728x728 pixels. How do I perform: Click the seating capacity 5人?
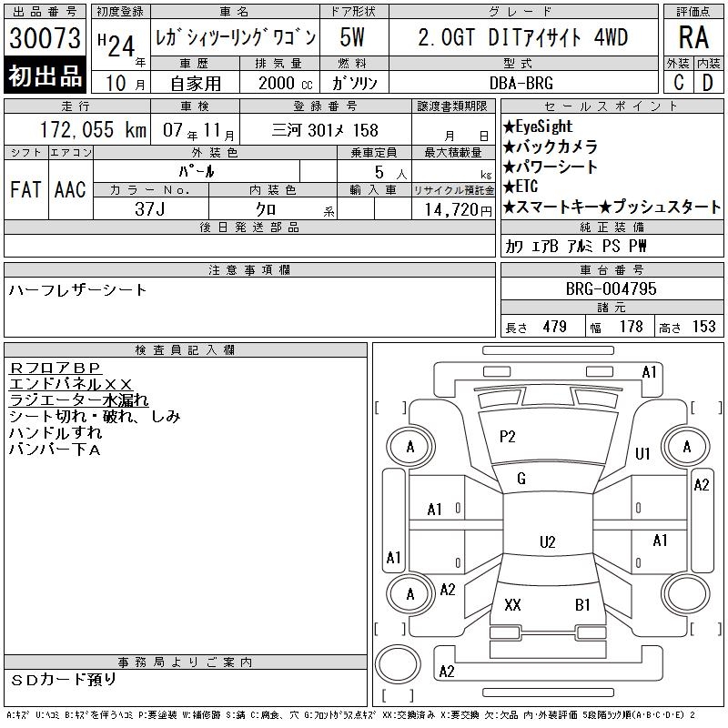click(390, 172)
